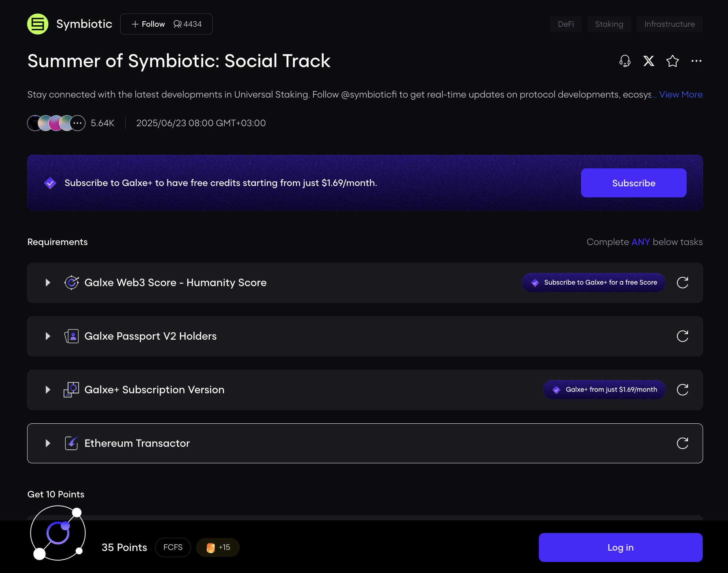The height and width of the screenshot is (573, 728).
Task: Click the View More link
Action: 681,95
